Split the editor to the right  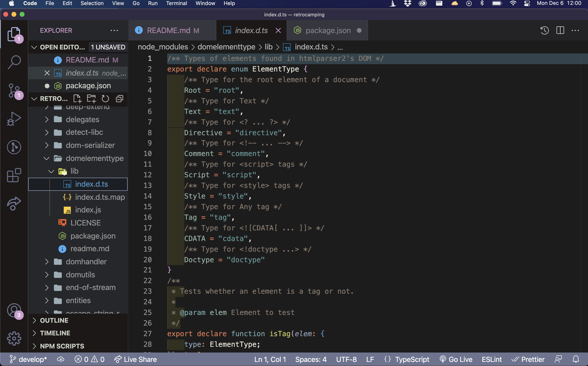click(560, 30)
